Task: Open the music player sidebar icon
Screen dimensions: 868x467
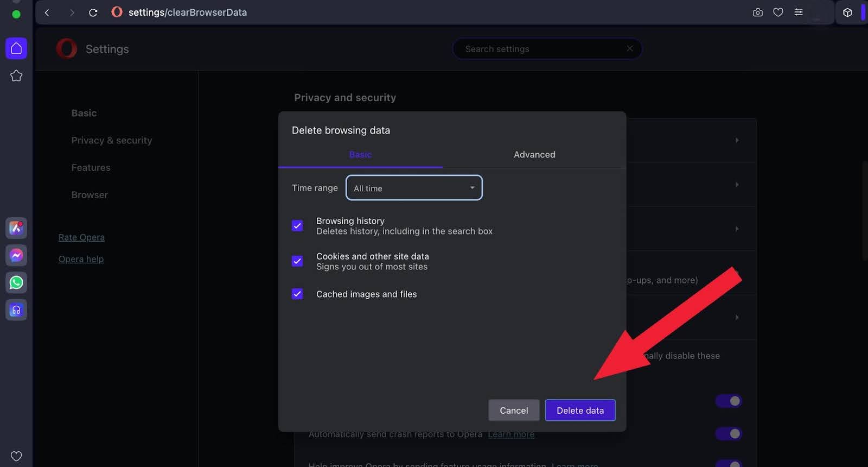Action: [16, 310]
